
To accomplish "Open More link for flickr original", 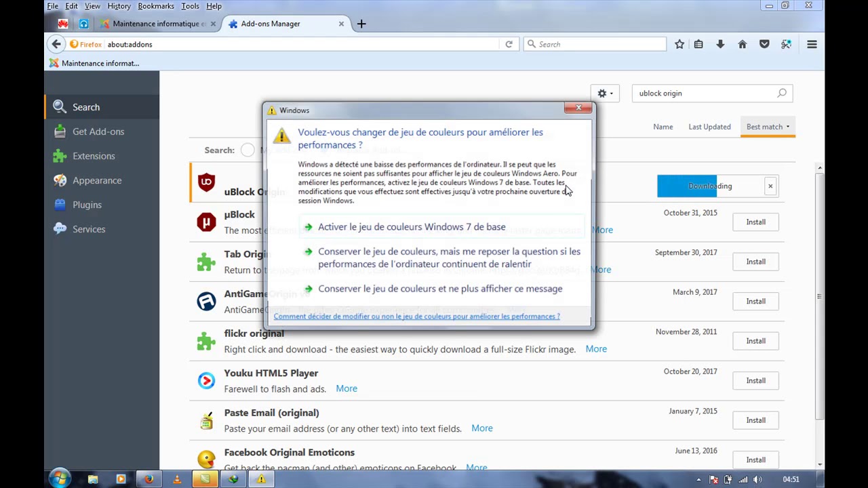I will pos(596,349).
